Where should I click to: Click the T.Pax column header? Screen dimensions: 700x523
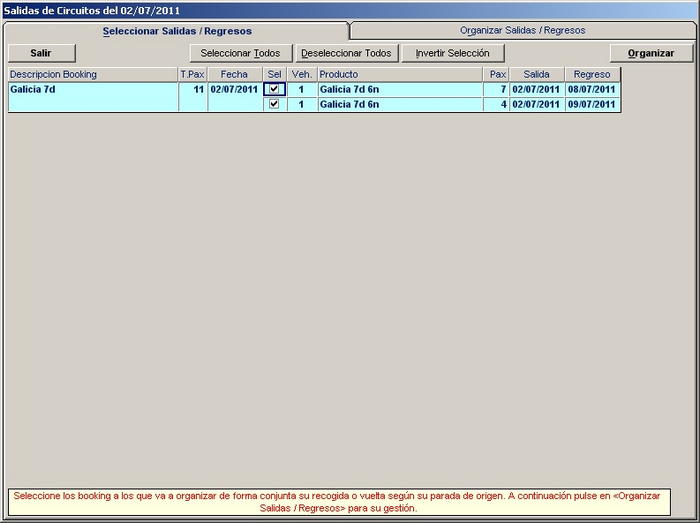[192, 75]
